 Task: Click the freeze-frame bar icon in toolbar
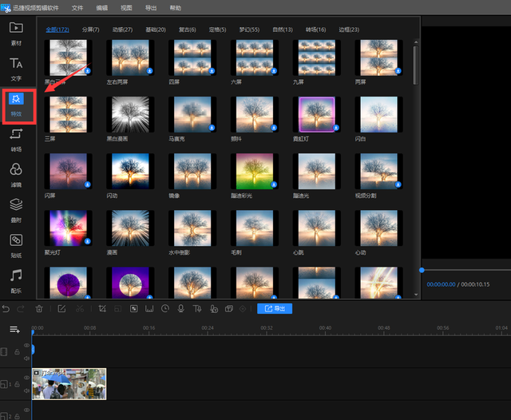(x=149, y=308)
